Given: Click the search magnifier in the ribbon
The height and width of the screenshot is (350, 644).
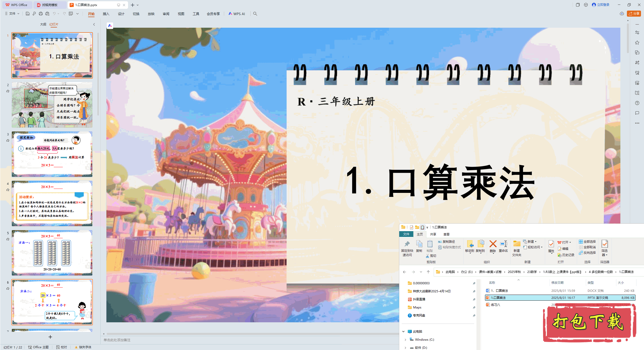Looking at the screenshot, I should tap(255, 14).
